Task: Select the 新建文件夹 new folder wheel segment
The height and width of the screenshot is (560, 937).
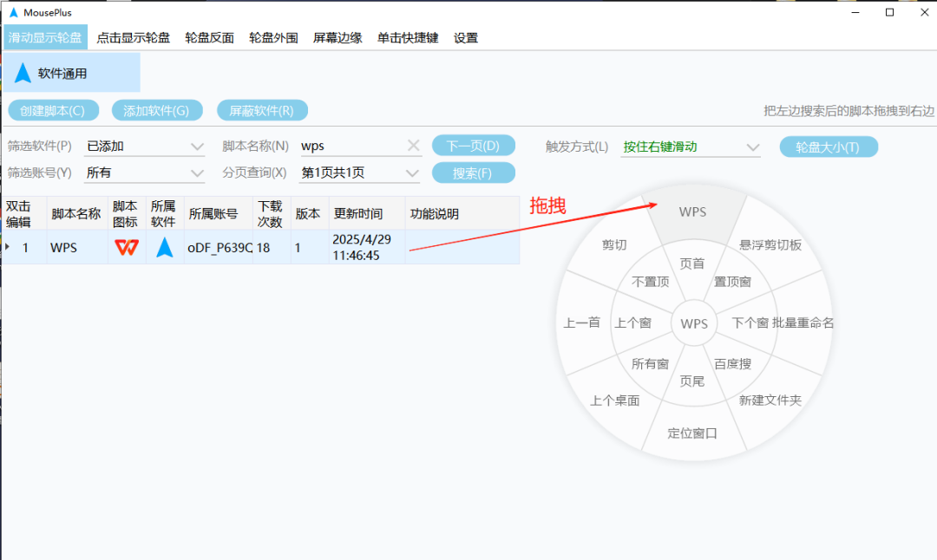Action: click(x=770, y=401)
